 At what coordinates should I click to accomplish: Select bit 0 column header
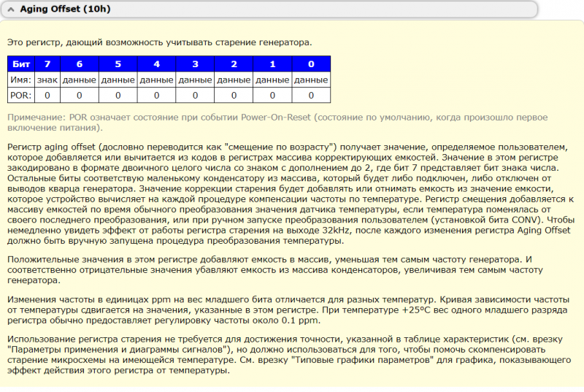pyautogui.click(x=311, y=64)
